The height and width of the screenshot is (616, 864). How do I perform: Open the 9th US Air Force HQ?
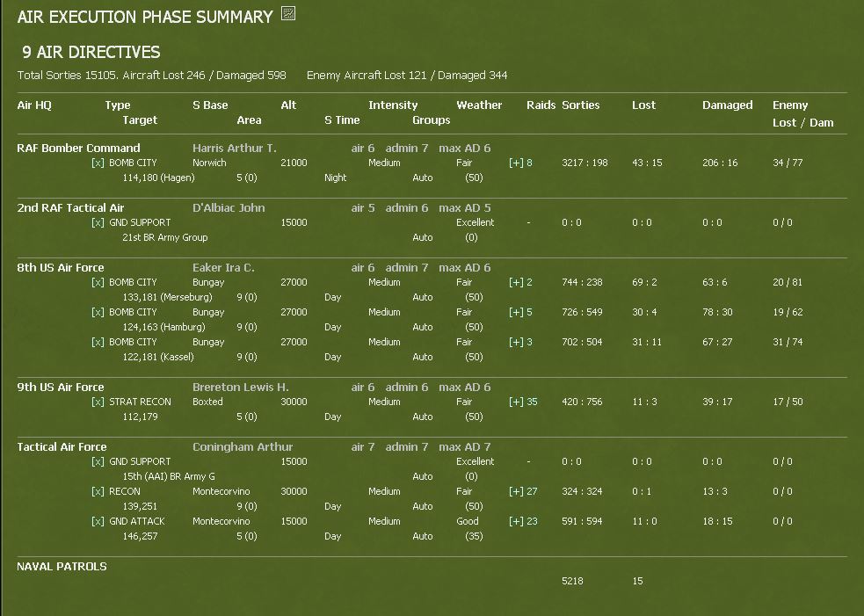coord(60,388)
